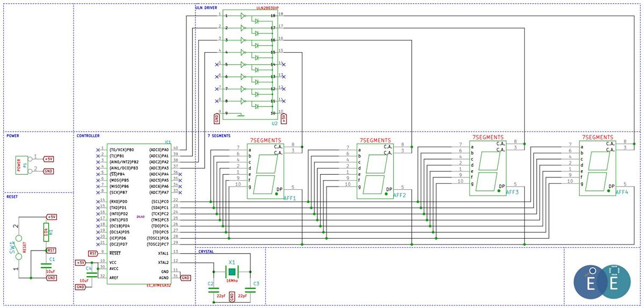Select the GND flag beside capacitor C1
This screenshot has width=644, height=308.
(x=52, y=278)
